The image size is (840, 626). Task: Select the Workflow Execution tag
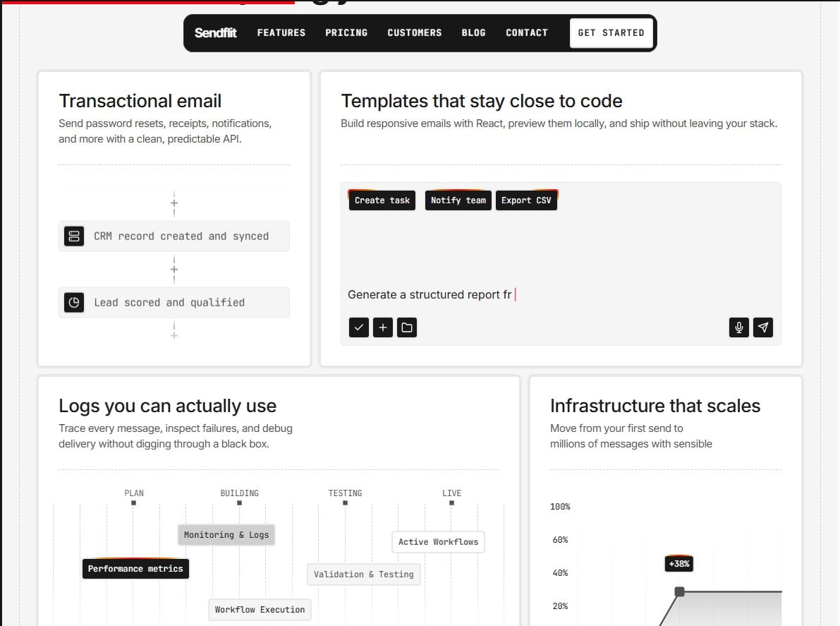260,610
